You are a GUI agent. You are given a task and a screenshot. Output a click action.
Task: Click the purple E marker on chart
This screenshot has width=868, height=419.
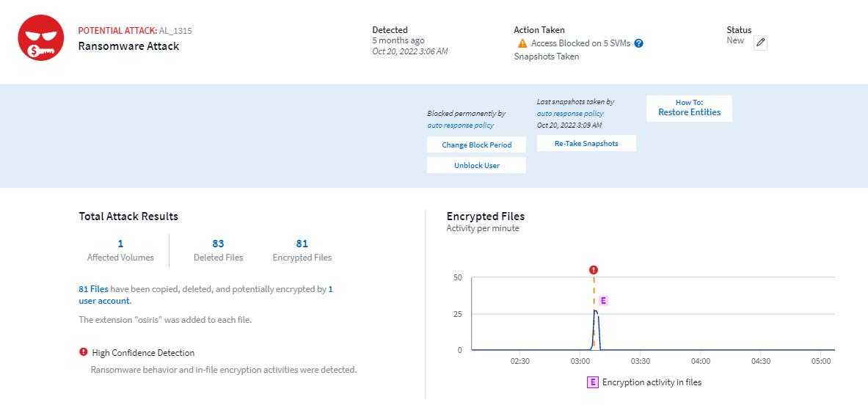[604, 301]
